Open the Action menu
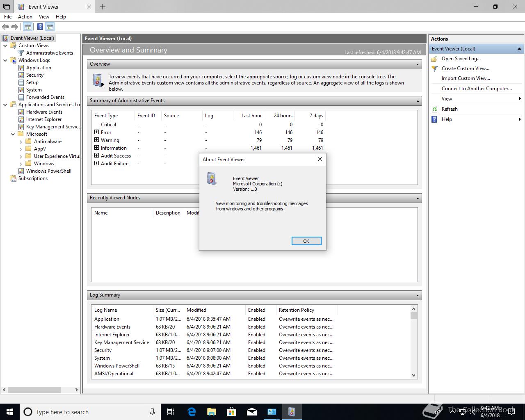 coord(25,17)
